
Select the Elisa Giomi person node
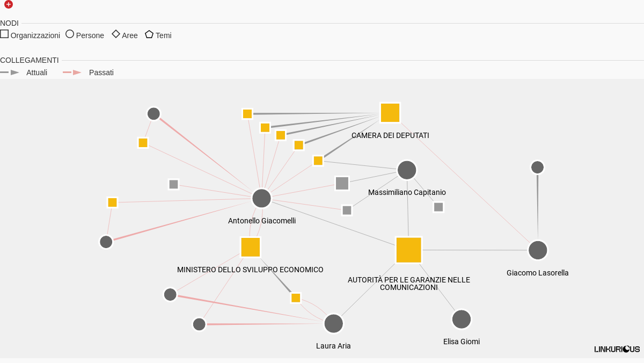click(x=462, y=319)
